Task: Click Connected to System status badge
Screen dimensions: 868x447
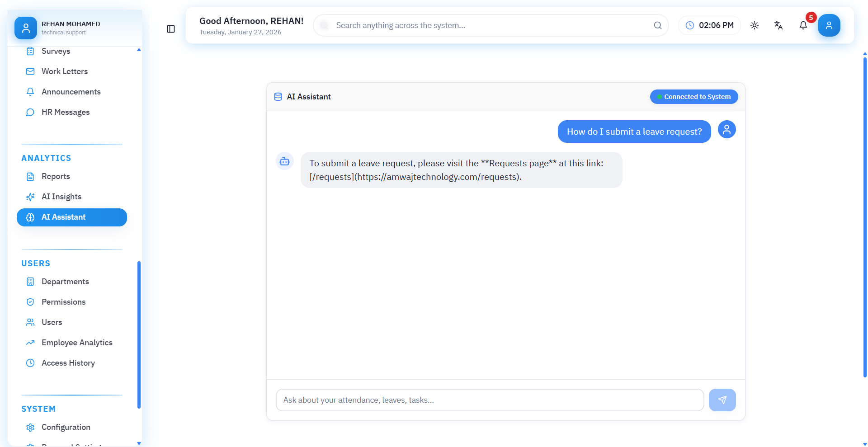Action: 693,97
